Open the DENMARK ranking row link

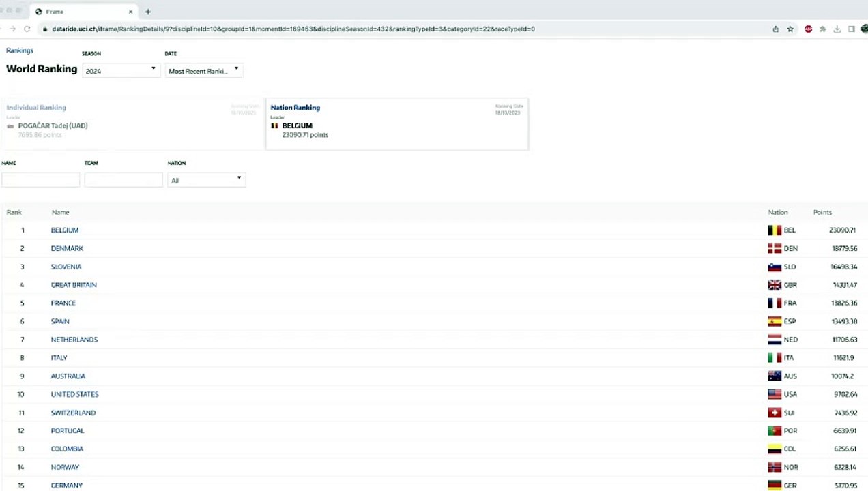point(67,249)
